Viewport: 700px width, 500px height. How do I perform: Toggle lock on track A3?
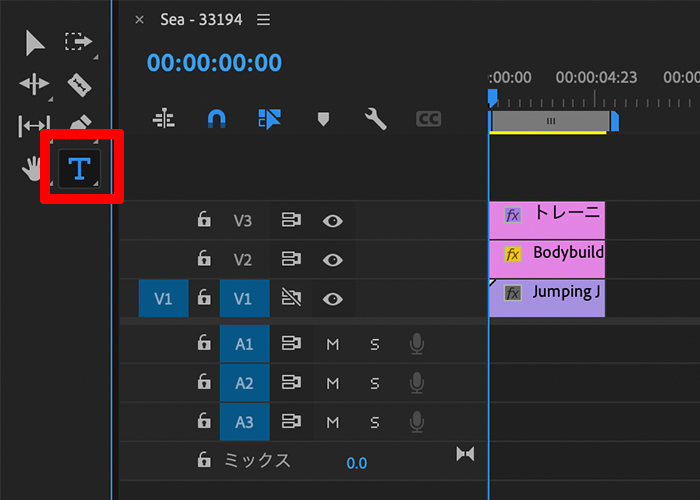[204, 421]
